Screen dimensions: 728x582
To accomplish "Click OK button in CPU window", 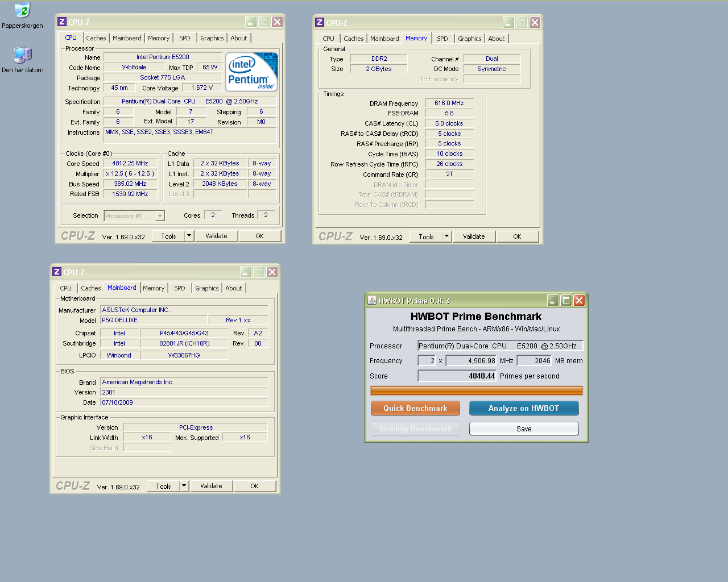I will point(259,236).
